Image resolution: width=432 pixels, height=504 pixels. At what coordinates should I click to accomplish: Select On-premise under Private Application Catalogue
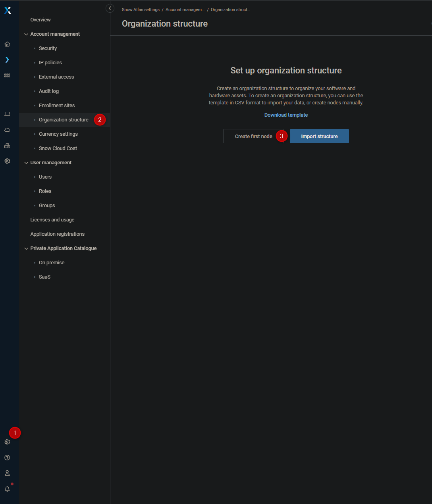(52, 263)
